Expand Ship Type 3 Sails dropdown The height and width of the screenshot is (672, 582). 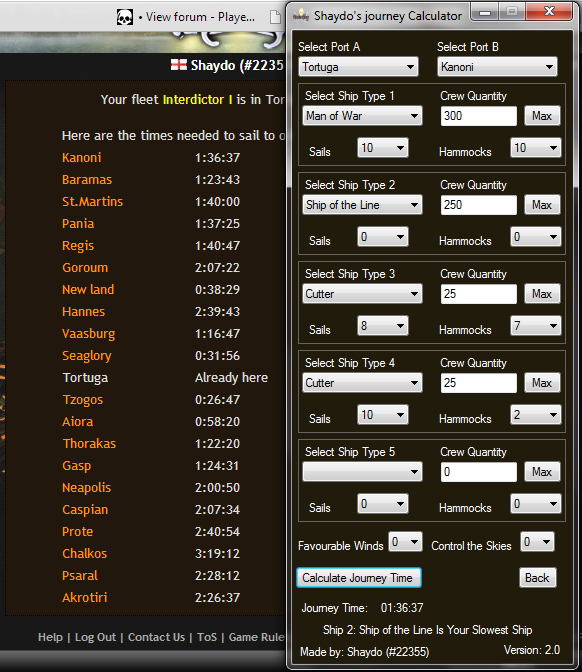pos(383,326)
